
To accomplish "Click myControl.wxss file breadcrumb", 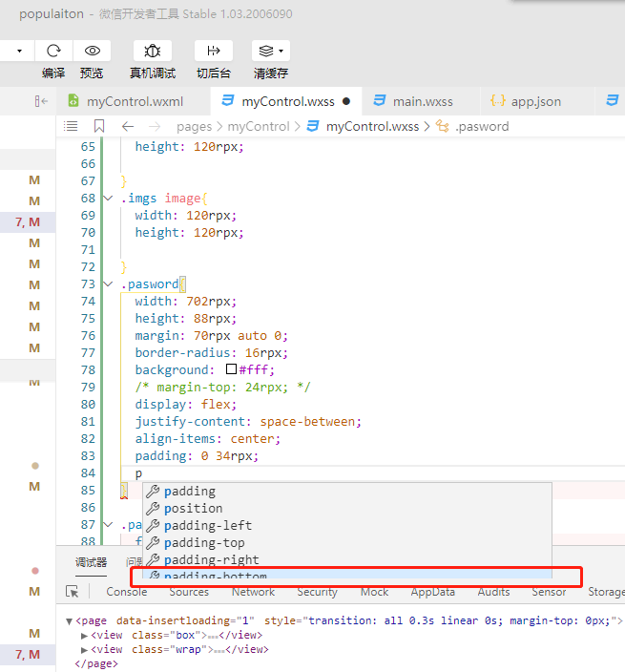I will coord(372,127).
